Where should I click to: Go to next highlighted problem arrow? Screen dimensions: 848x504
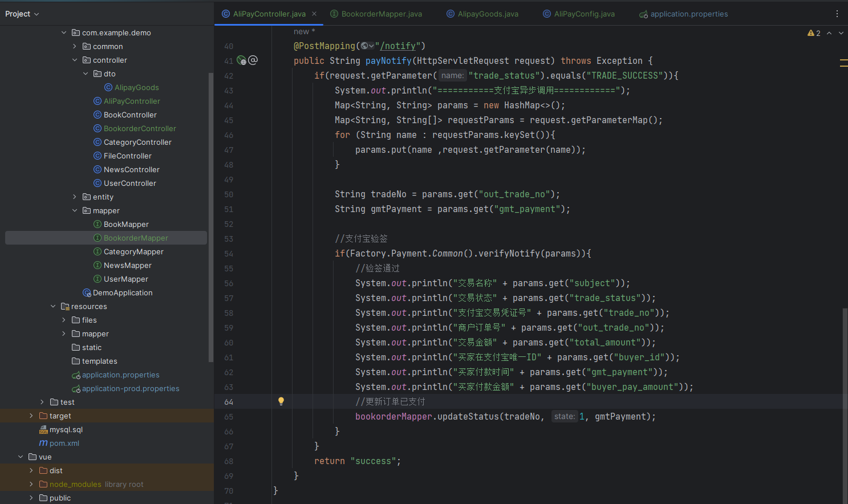coord(841,33)
